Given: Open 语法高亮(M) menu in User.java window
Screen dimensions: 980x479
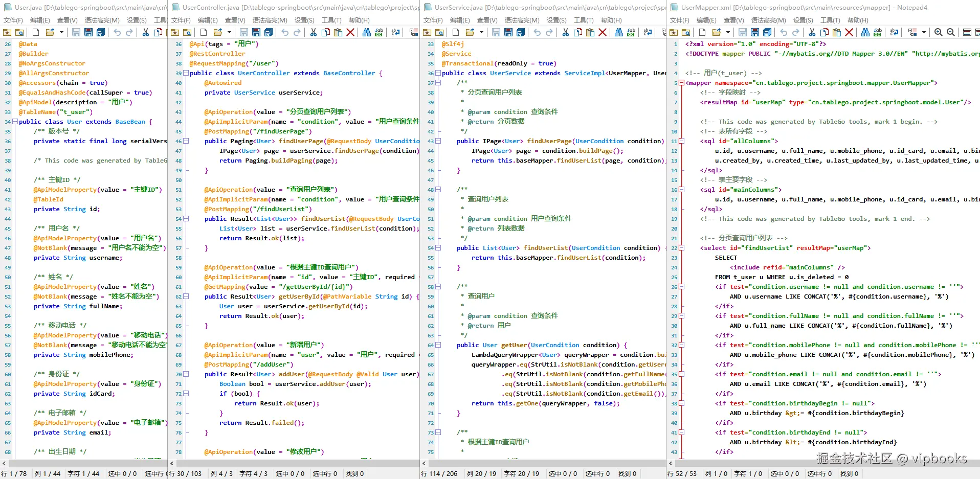Looking at the screenshot, I should pos(102,20).
